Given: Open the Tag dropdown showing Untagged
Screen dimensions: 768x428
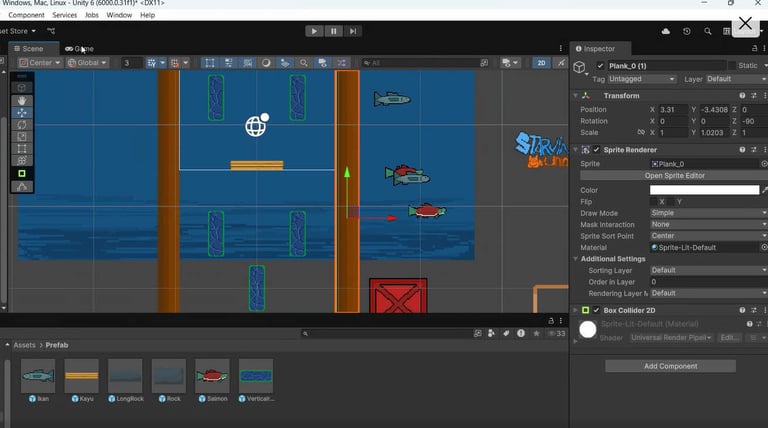Looking at the screenshot, I should click(640, 79).
